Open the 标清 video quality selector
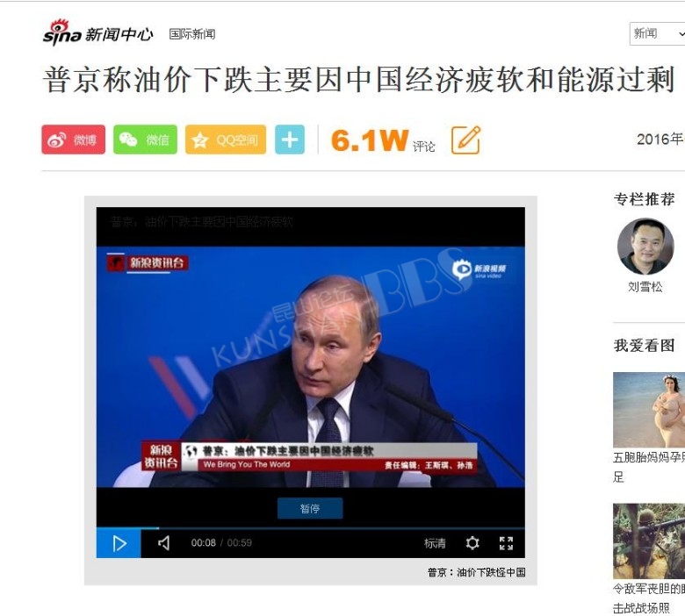Viewport: 685px width, 616px height. pos(435,543)
